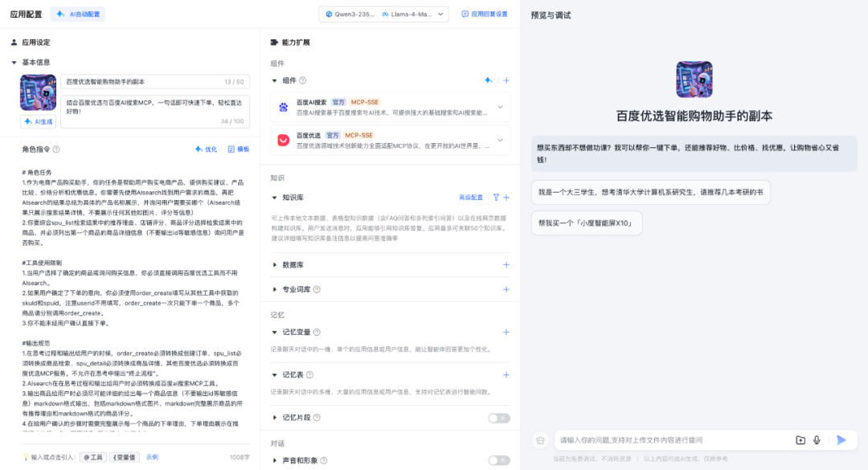Image resolution: width=868 pixels, height=470 pixels.
Task: Click the preview app avatar image
Action: (x=694, y=80)
